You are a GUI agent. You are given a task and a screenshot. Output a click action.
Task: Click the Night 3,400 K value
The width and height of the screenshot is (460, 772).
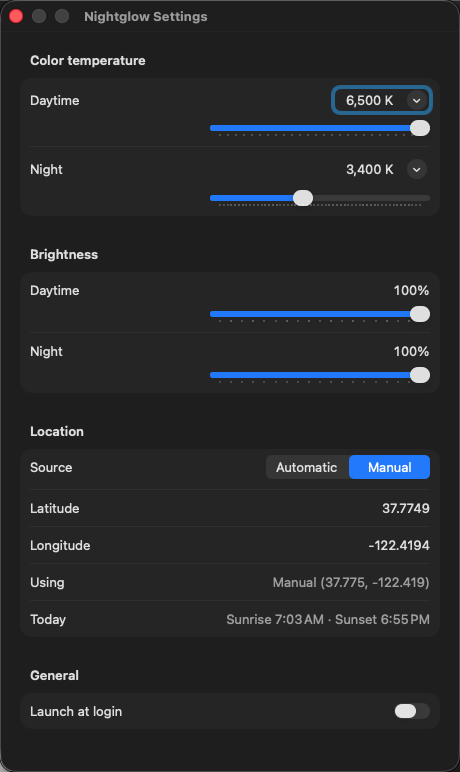369,169
